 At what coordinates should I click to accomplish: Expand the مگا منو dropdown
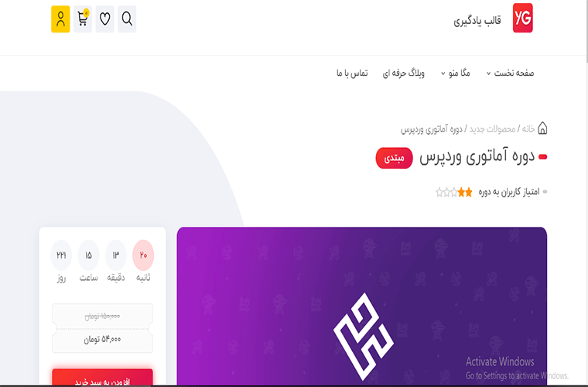(455, 73)
